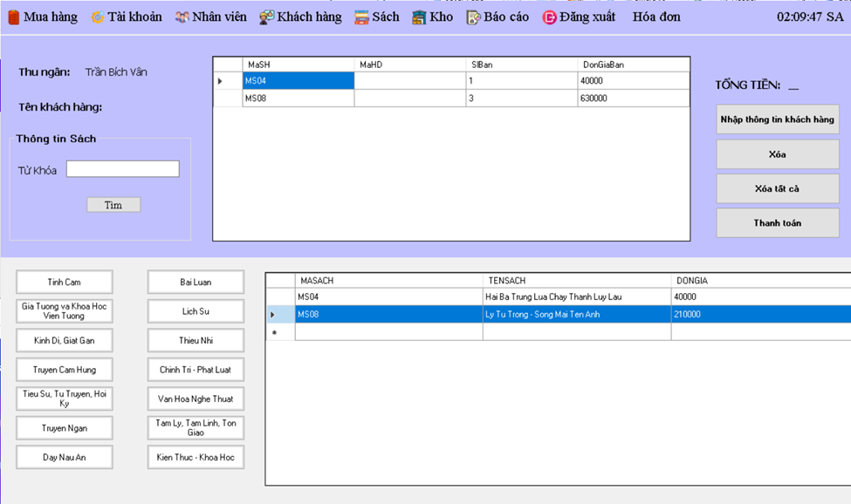Click the book price cell 210000
Image resolution: width=851 pixels, height=504 pixels.
(x=761, y=314)
